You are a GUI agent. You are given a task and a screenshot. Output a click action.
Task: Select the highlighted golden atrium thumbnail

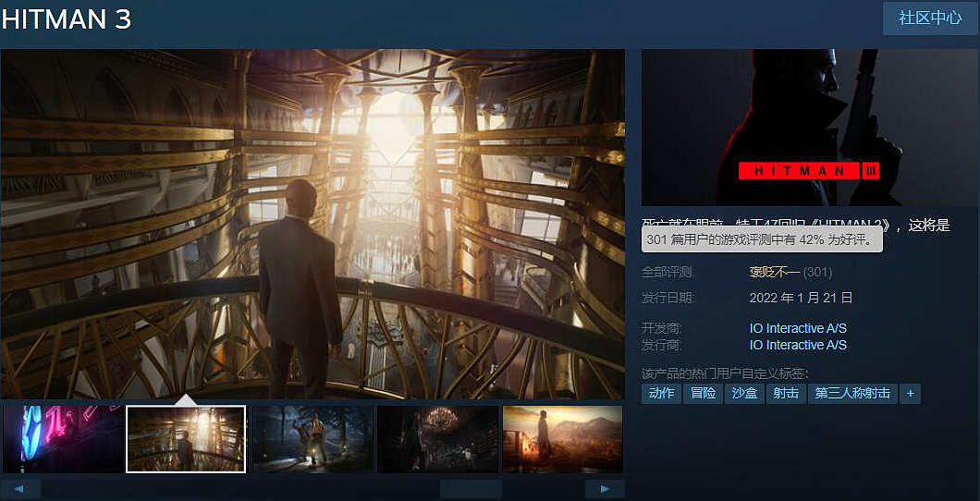[x=186, y=439]
